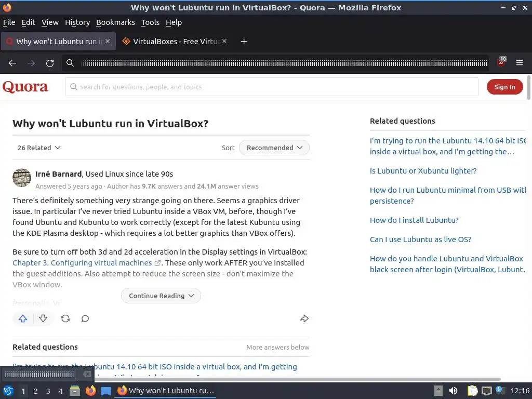This screenshot has width=532, height=399.
Task: Click the clock showing 12:16
Action: coord(520,391)
